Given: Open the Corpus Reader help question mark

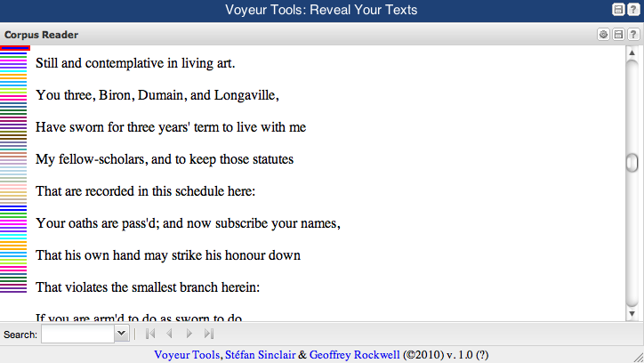Looking at the screenshot, I should pyautogui.click(x=633, y=35).
